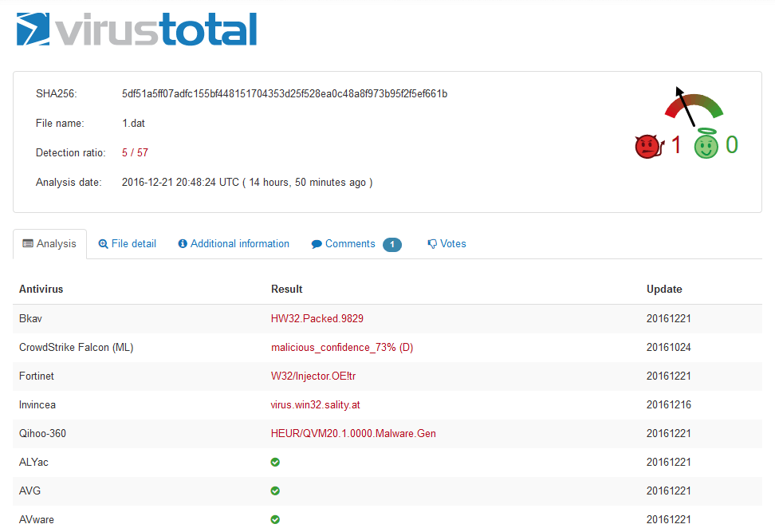
Task: Click the green check icon for AVware
Action: [275, 519]
